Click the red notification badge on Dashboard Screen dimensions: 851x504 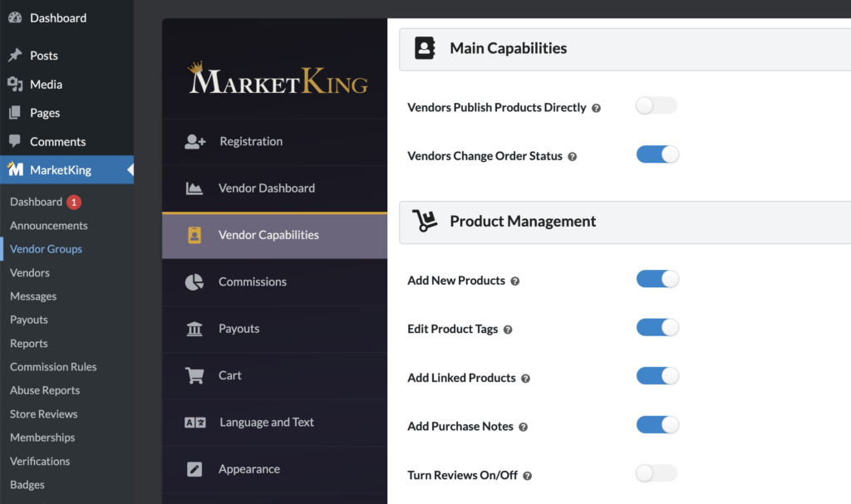click(74, 202)
